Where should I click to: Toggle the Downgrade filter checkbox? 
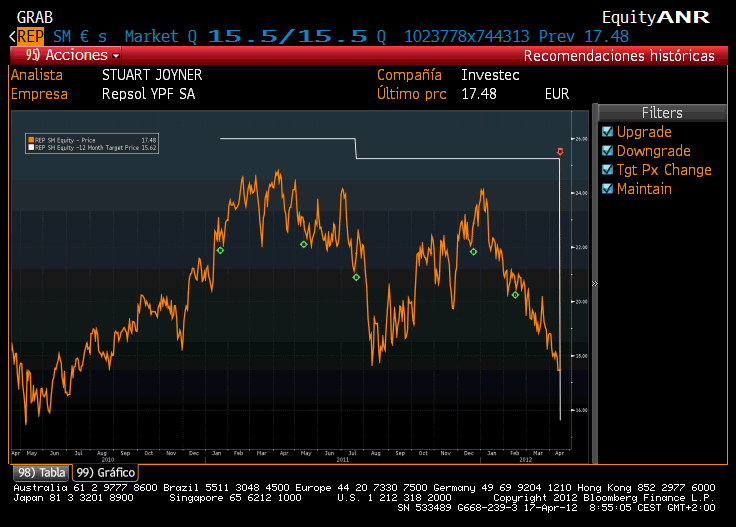(608, 151)
